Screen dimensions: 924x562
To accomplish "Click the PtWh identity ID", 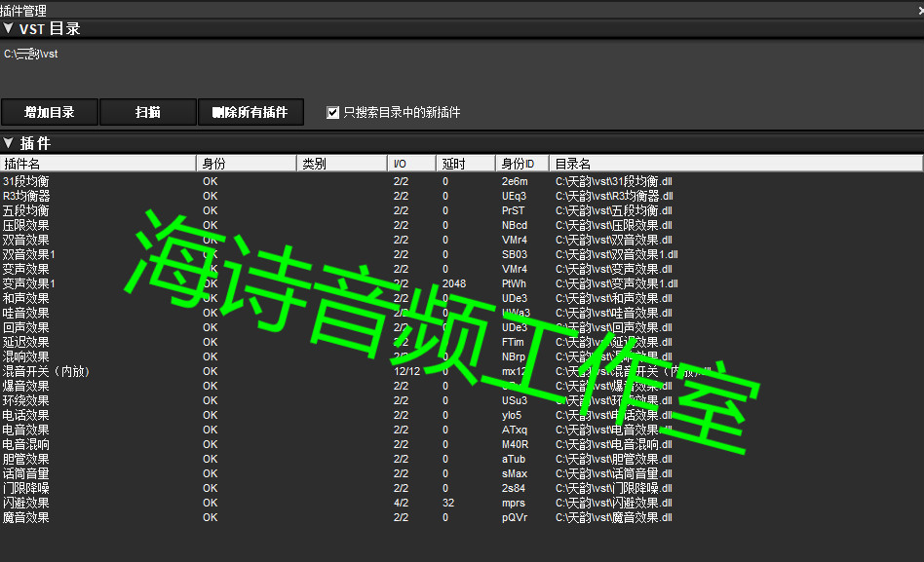I will pos(514,283).
